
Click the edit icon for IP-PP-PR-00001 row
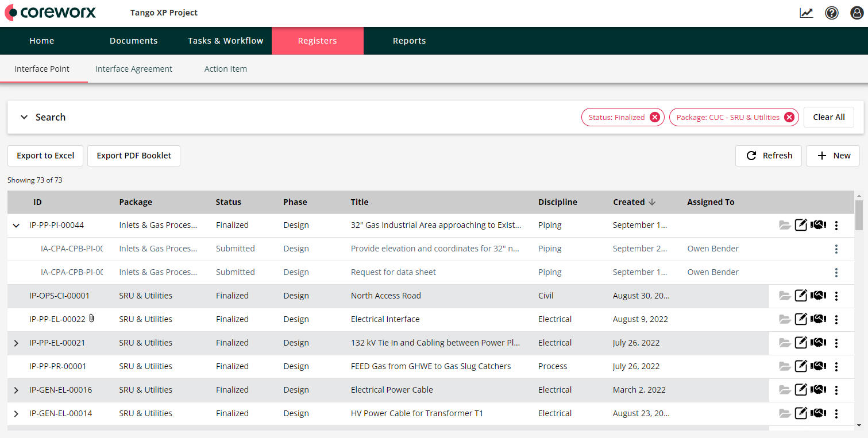point(801,366)
